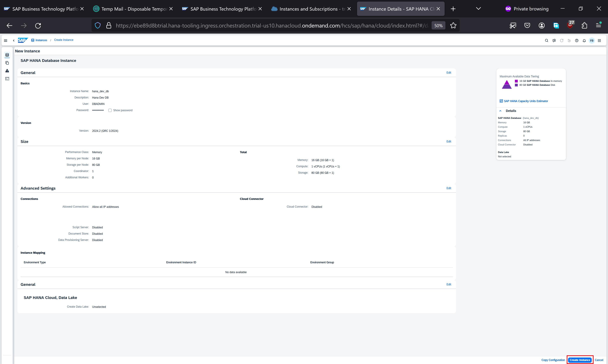Click the search magnifier in SAP header
This screenshot has width=608, height=364.
(x=546, y=41)
